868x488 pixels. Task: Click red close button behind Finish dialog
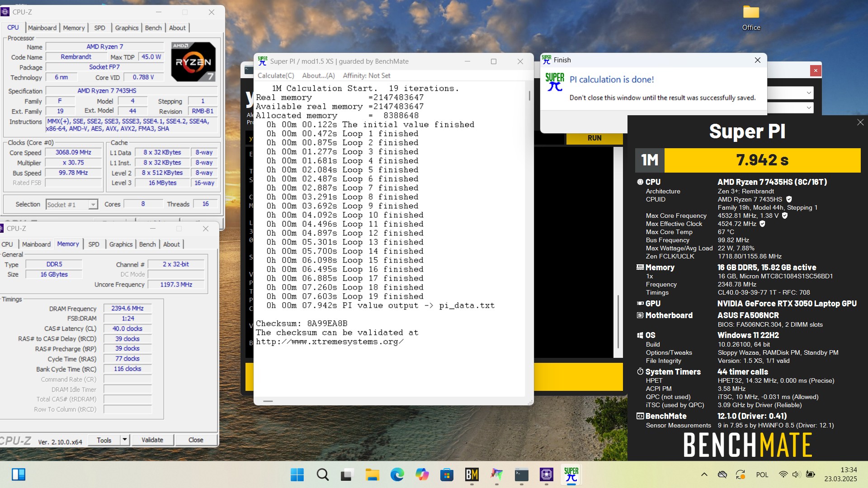(x=816, y=70)
